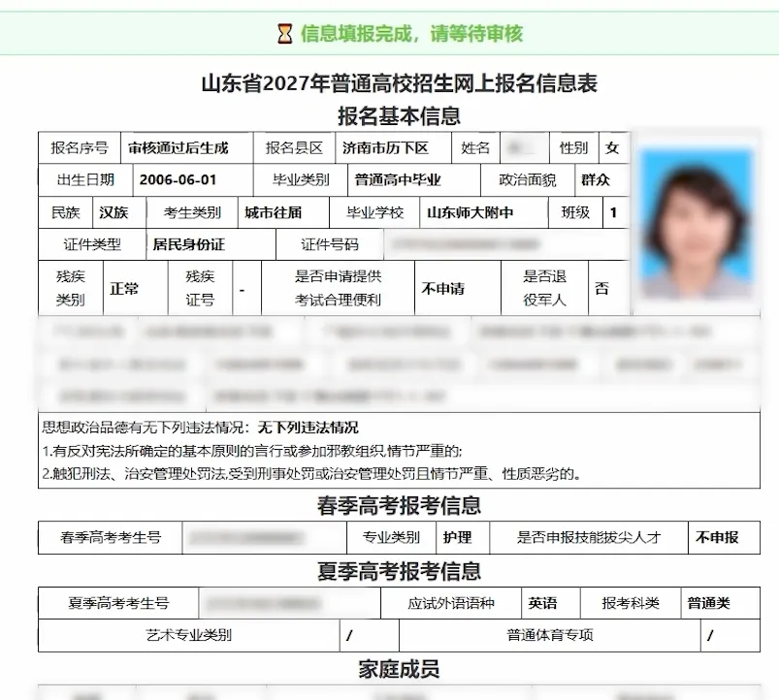The height and width of the screenshot is (700, 779).
Task: Click the value 普通高中毕业
Action: click(398, 179)
